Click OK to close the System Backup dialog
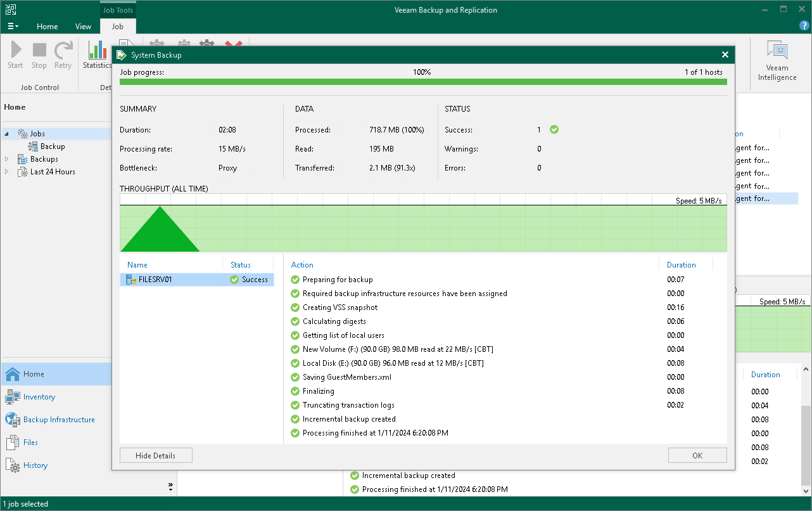This screenshot has width=812, height=511. [697, 455]
